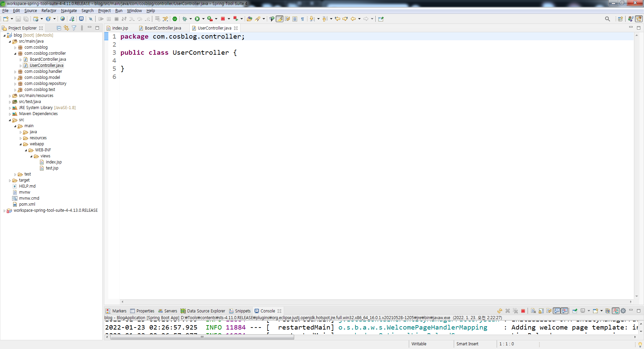Click the Save All toolbar icon
Viewport: 644px width, 349px height.
26,19
